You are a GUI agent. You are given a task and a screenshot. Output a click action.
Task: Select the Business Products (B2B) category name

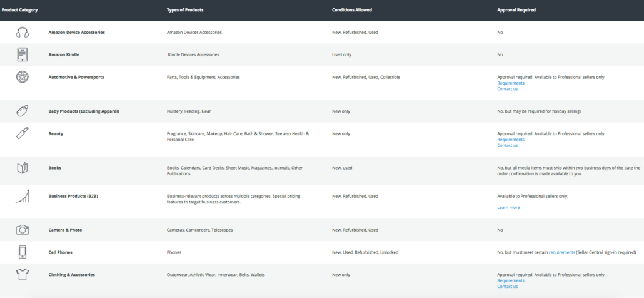[x=73, y=196]
